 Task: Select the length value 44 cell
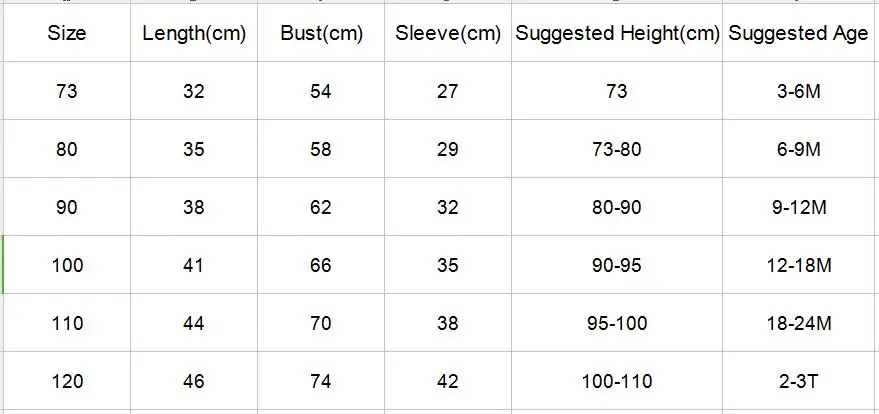pos(194,323)
